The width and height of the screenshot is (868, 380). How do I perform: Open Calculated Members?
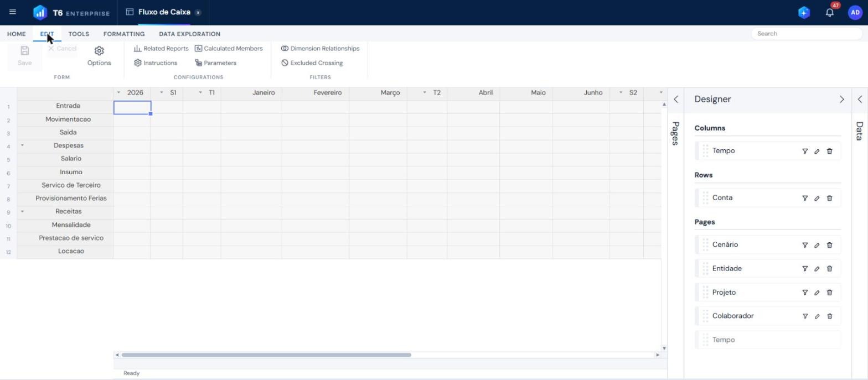click(x=229, y=49)
